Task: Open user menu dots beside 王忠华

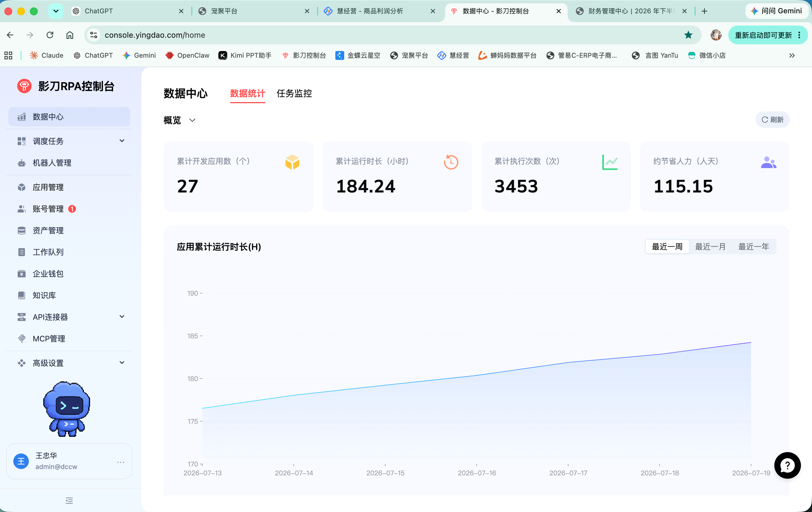Action: tap(121, 462)
